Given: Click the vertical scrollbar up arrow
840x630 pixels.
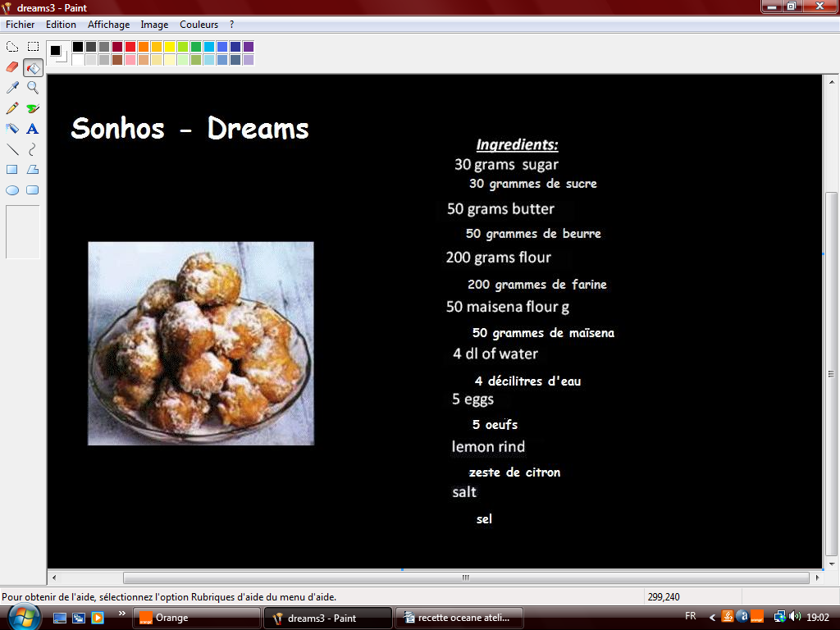Looking at the screenshot, I should 832,82.
